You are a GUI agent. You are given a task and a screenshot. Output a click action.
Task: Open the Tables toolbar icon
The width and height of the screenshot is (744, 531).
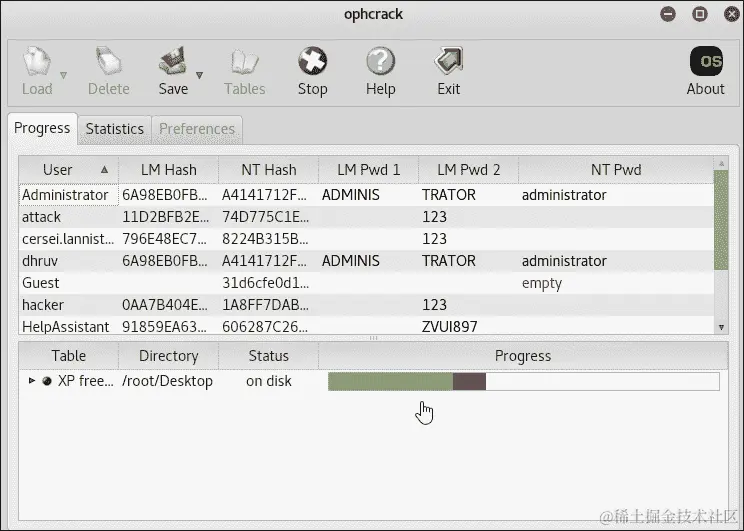[245, 62]
